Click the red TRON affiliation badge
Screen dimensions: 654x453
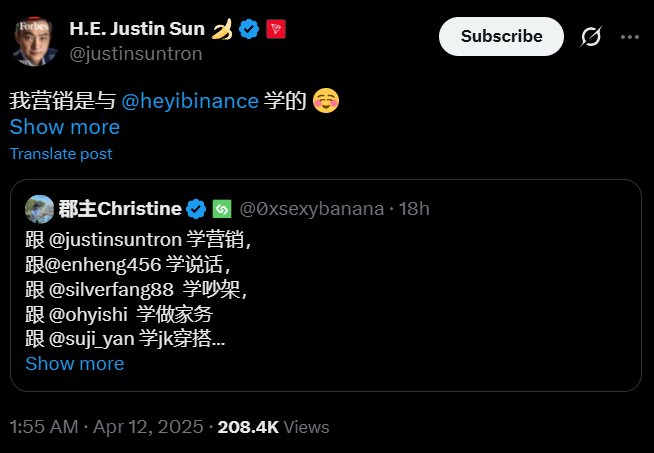point(275,29)
